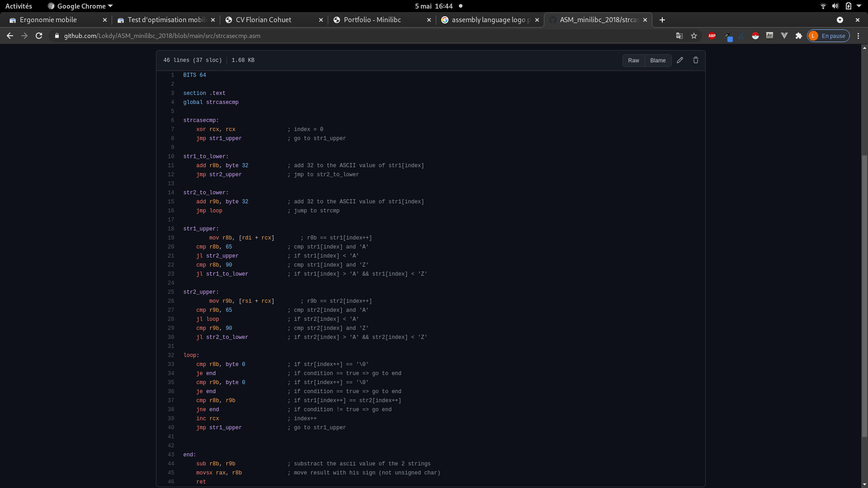Close the assembly language logo tab

[537, 20]
